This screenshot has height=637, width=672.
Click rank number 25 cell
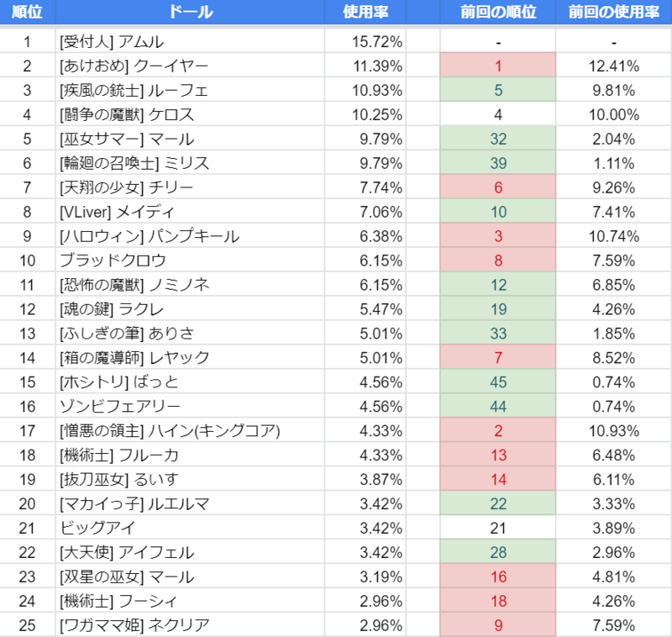(28, 625)
